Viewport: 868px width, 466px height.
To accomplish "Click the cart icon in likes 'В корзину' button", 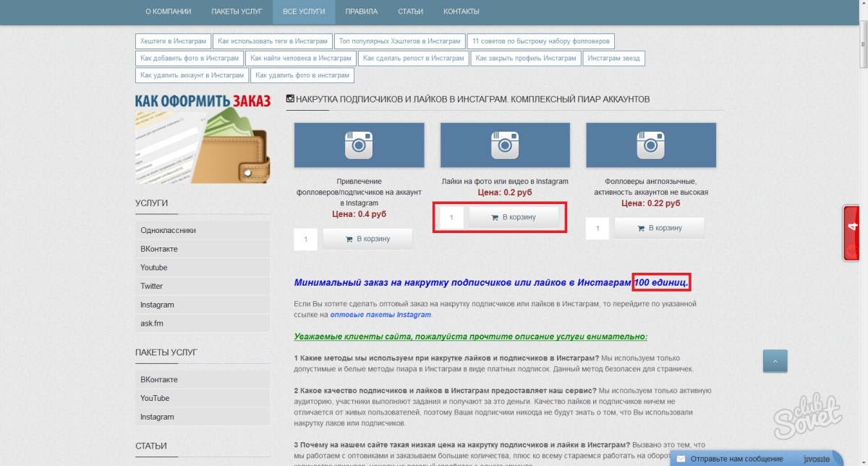I will click(495, 218).
